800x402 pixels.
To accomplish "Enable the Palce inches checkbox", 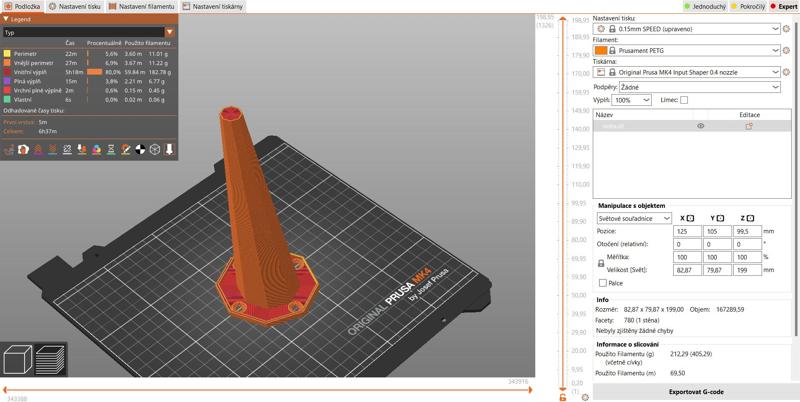I will (603, 283).
